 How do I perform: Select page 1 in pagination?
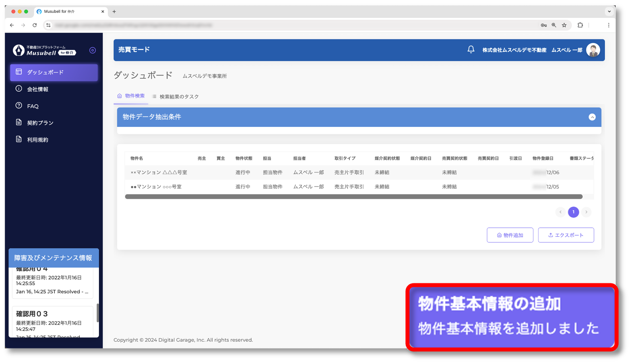tap(573, 212)
